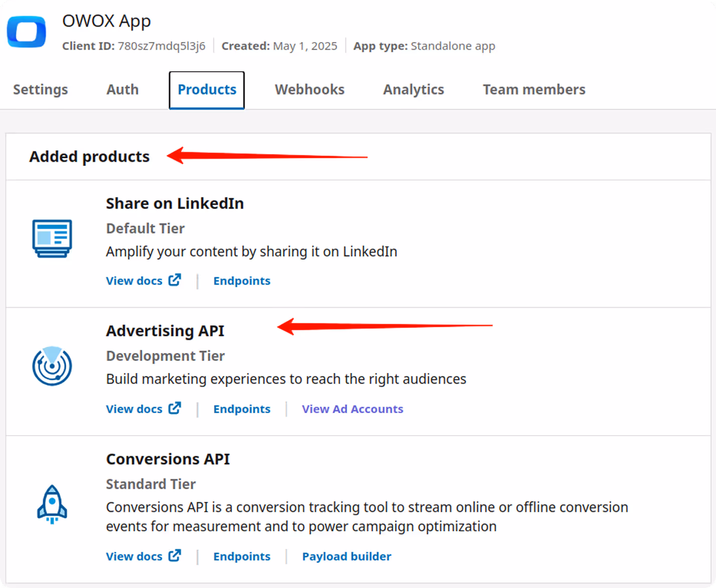Screen dimensions: 716x588
Task: Click the Client ID value text
Action: [161, 46]
